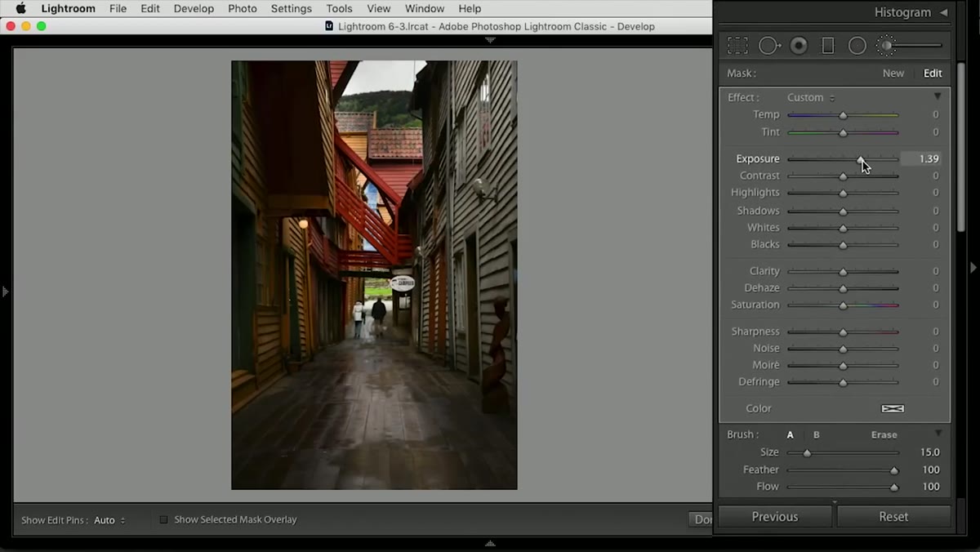Click the Lightroom catalog document icon in title

tap(329, 26)
